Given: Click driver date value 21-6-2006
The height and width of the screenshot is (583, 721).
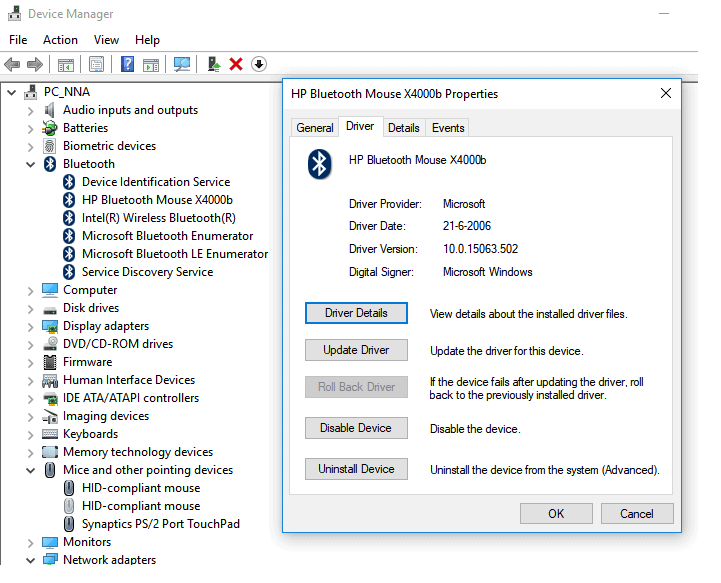Looking at the screenshot, I should (467, 226).
